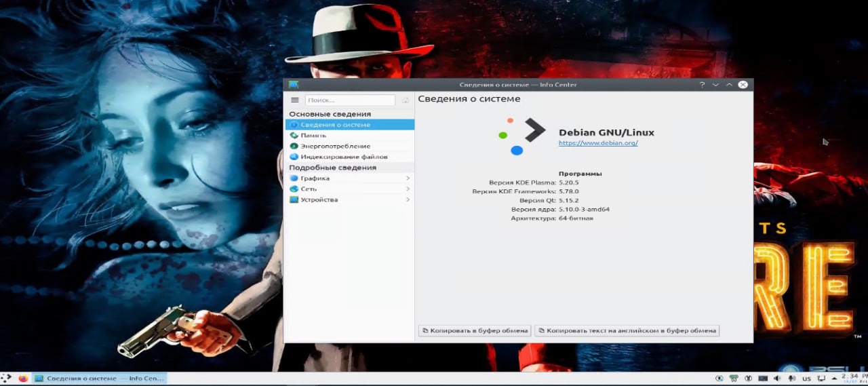Expand the 'Сеть' chevron
868x386 pixels.
(408, 189)
